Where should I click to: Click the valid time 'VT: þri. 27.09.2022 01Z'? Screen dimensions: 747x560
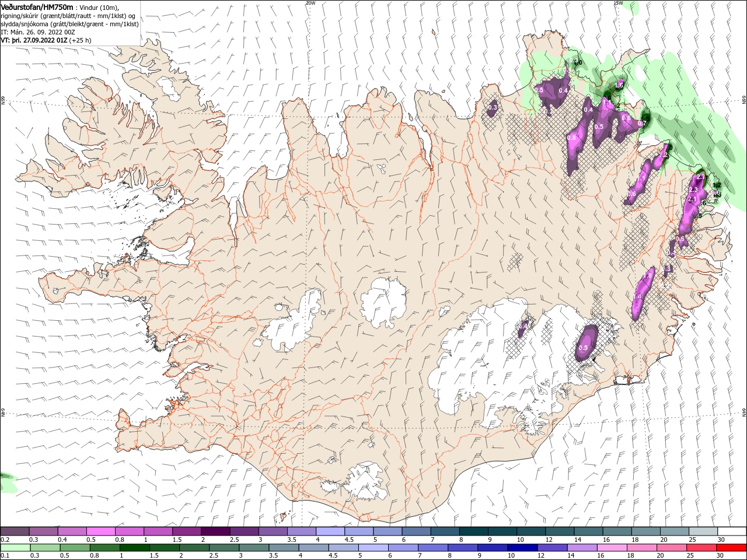point(34,41)
